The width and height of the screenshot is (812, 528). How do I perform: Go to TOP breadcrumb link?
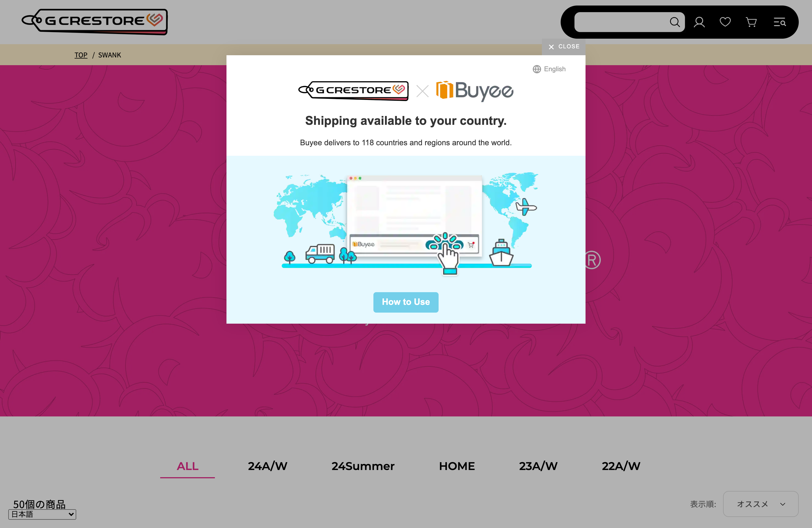coord(81,55)
